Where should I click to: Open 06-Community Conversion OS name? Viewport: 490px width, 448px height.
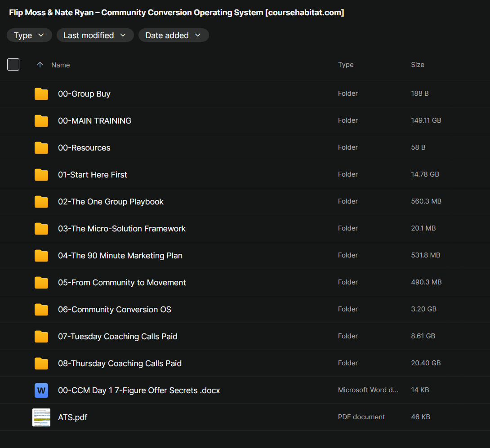pos(115,310)
